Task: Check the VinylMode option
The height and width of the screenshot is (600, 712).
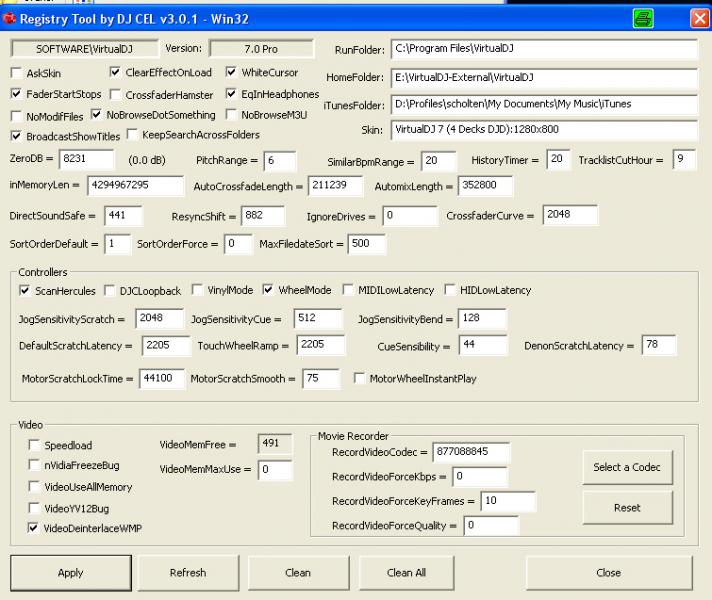Action: click(x=197, y=290)
